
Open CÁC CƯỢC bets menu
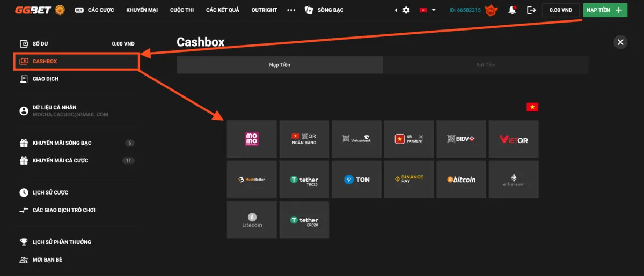pos(94,10)
